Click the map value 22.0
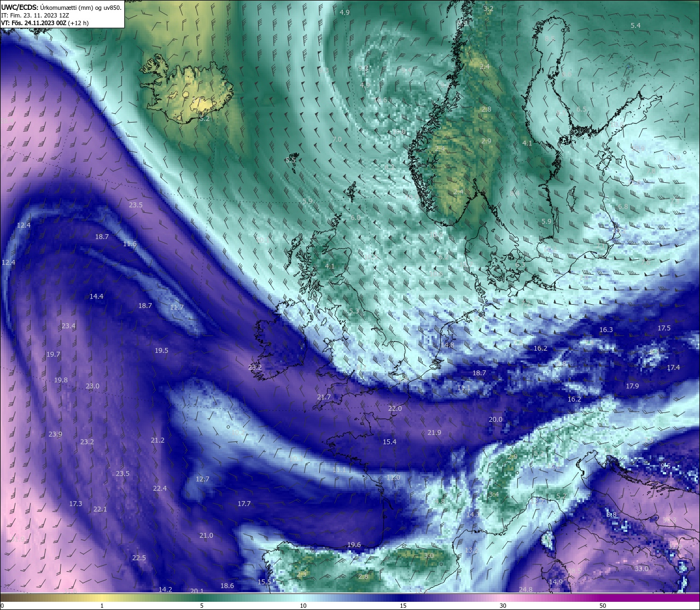Image resolution: width=700 pixels, height=610 pixels. click(395, 409)
